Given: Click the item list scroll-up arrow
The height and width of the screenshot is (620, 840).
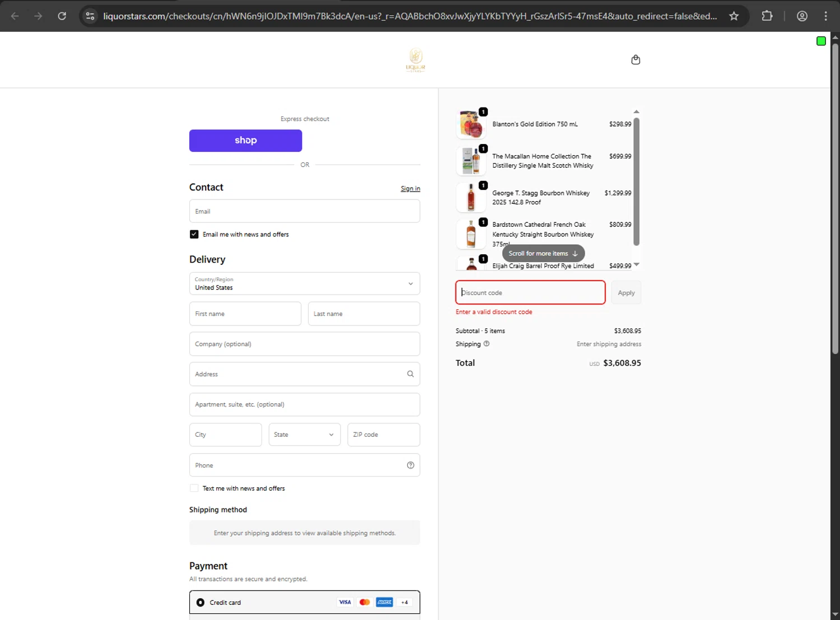Looking at the screenshot, I should [x=636, y=111].
